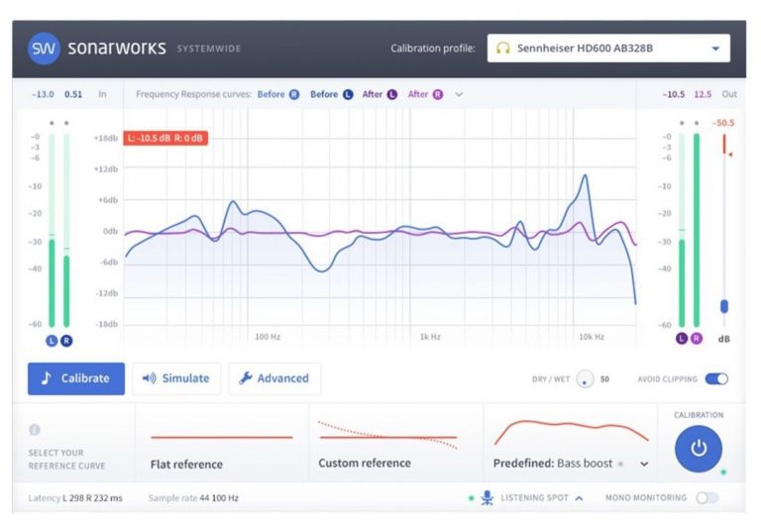Screen dimensions: 761x532
Task: Toggle the Avoid Clipping switch
Action: click(716, 378)
